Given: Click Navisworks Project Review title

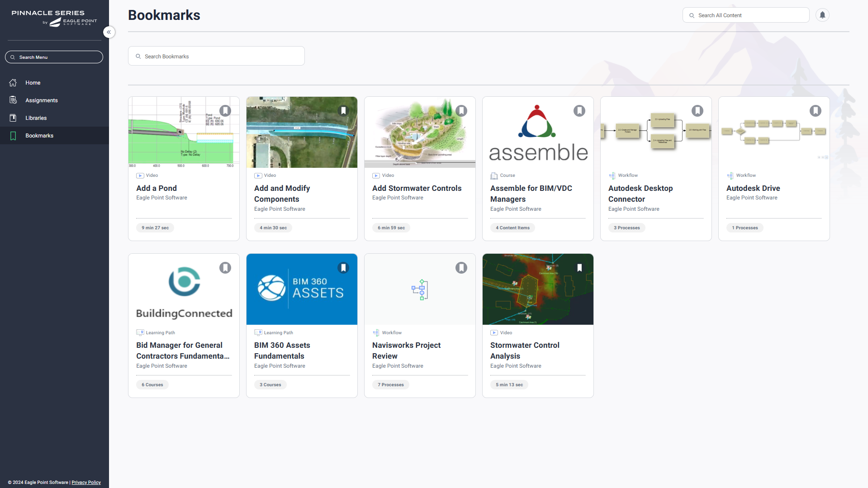Looking at the screenshot, I should [x=406, y=351].
